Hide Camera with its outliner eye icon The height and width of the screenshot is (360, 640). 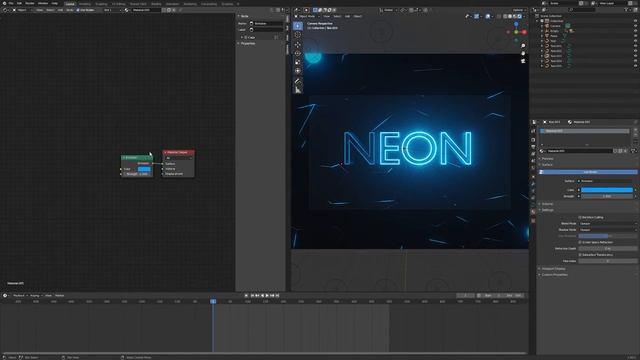(x=636, y=26)
